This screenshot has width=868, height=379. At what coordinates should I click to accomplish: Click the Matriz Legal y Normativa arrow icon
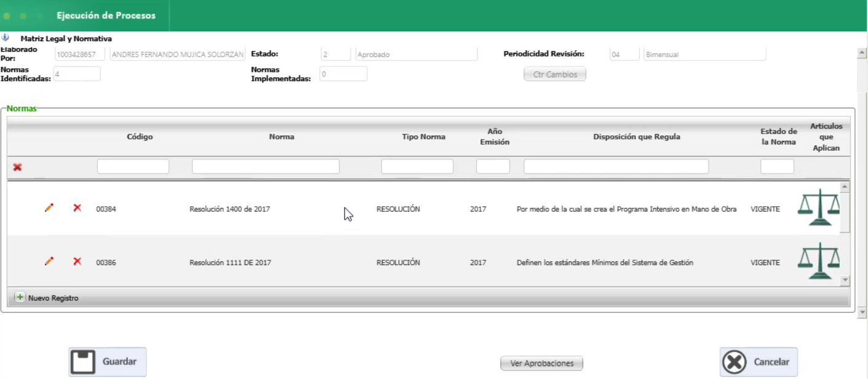pos(6,38)
